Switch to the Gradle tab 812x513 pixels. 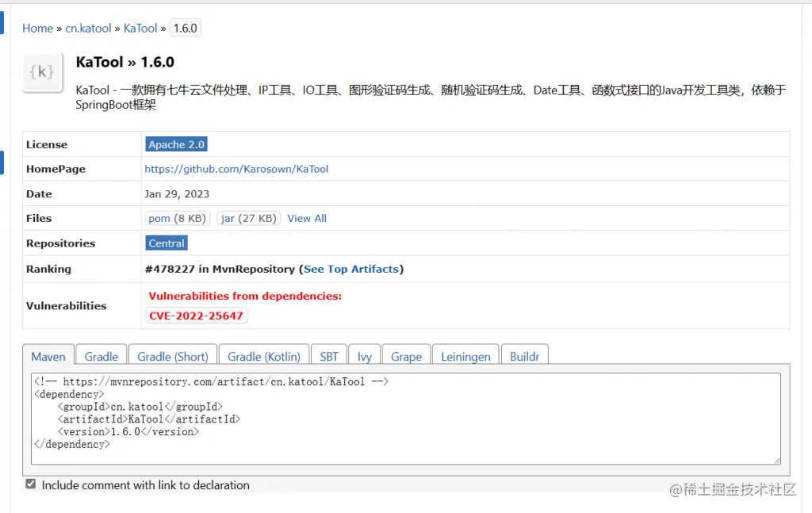pos(101,356)
